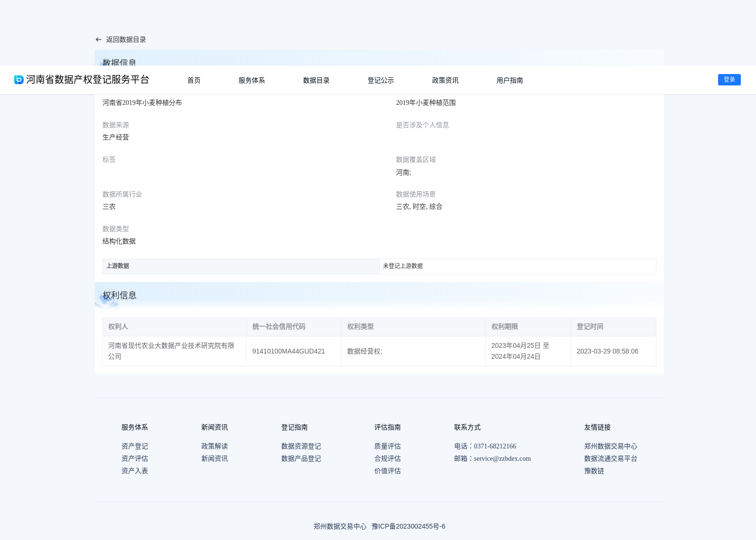Click ICP record 豫ICP备2023002455号-6

pos(408,526)
